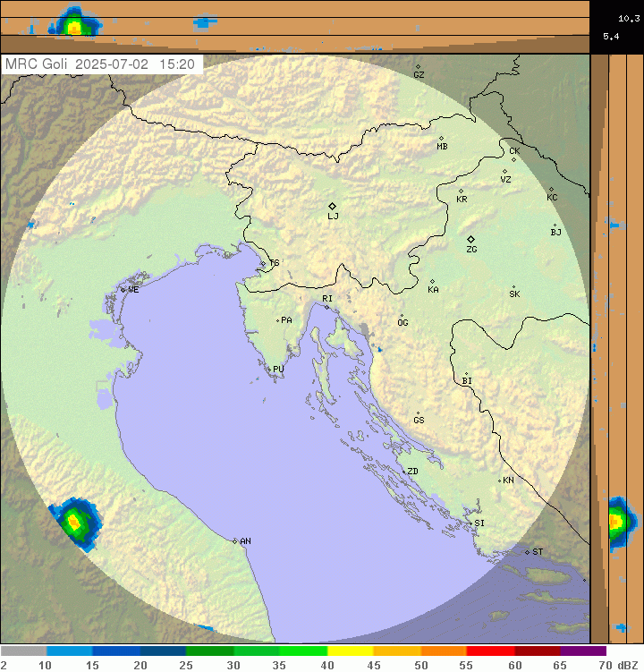Click the GS city label
This screenshot has height=672, width=644.
coord(419,421)
